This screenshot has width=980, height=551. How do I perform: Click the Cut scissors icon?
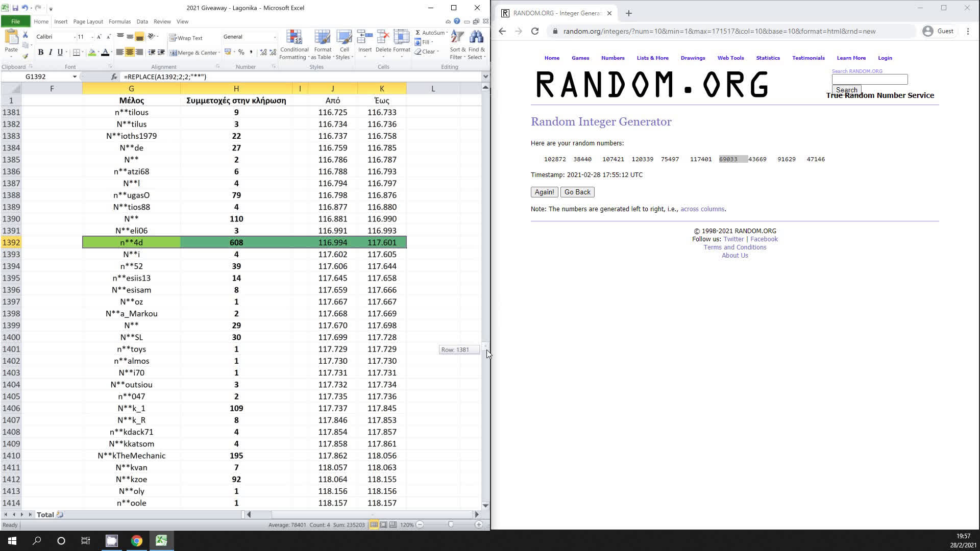25,35
